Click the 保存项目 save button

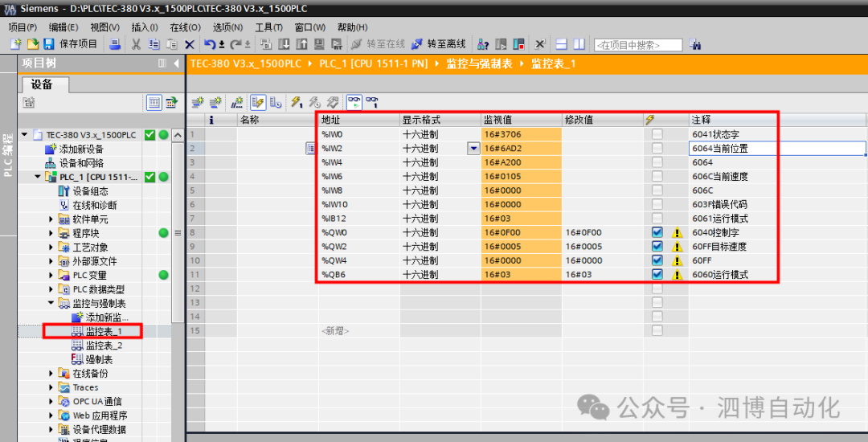point(70,44)
